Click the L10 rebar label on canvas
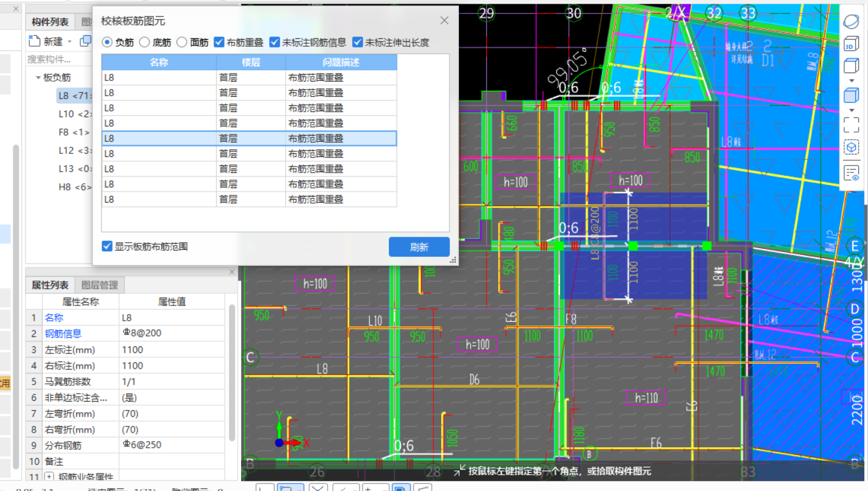868x491 pixels. [375, 321]
